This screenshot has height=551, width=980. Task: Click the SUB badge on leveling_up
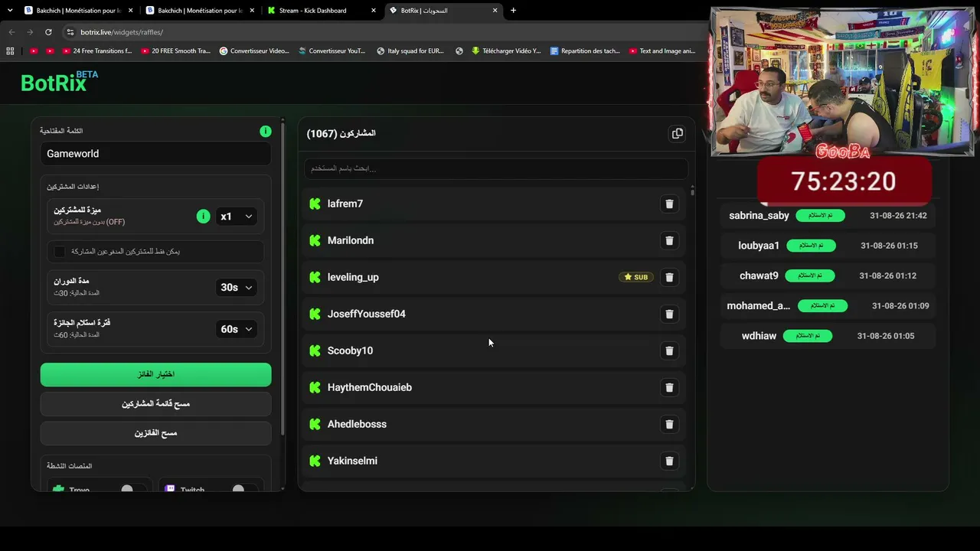point(636,277)
